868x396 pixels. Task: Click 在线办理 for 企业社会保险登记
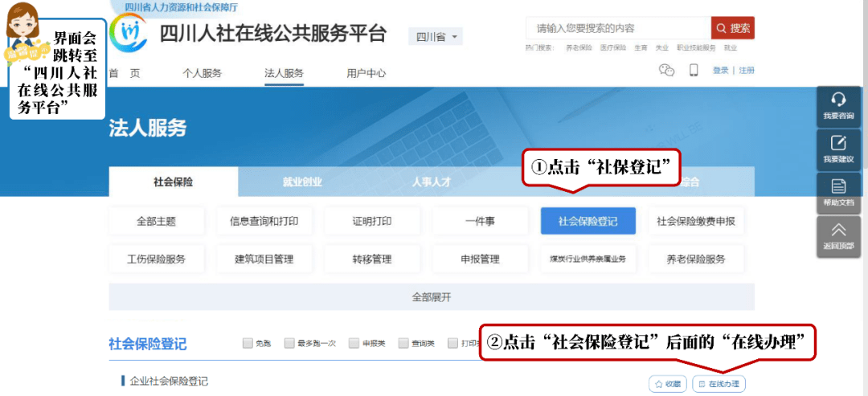(x=719, y=385)
